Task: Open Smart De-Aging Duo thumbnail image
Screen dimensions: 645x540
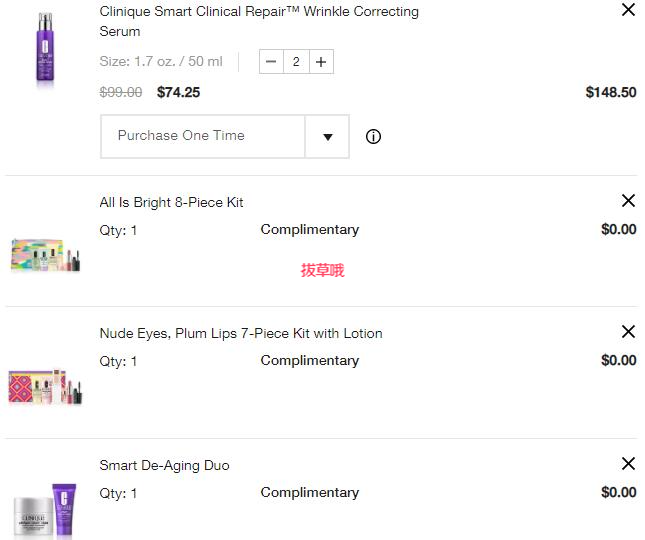Action: 45,511
